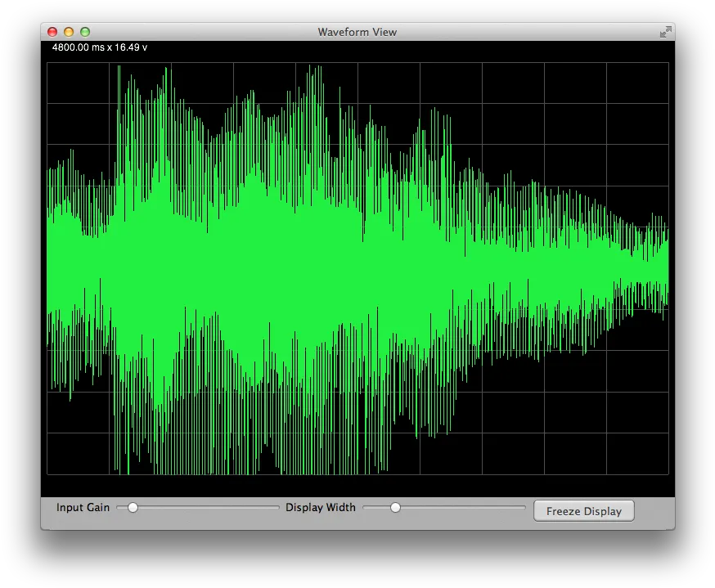Enter fullscreen using the title bar arrows icon
The image size is (715, 588).
(x=666, y=32)
